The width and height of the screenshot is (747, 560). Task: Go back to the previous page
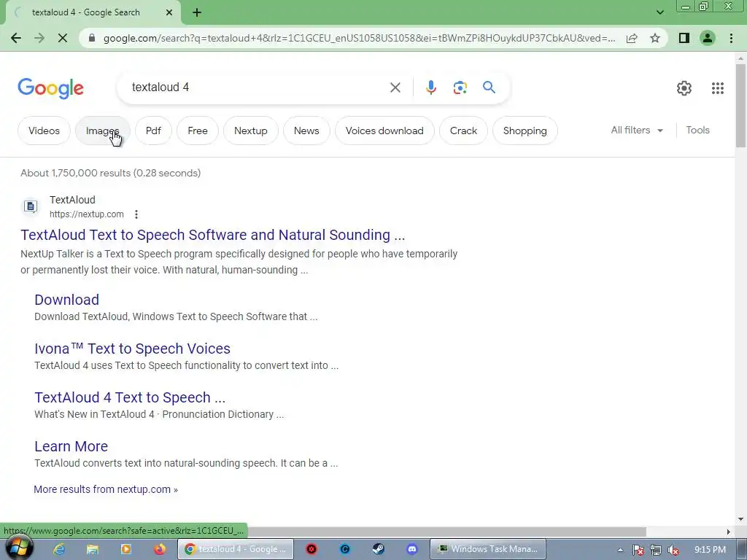coord(16,38)
